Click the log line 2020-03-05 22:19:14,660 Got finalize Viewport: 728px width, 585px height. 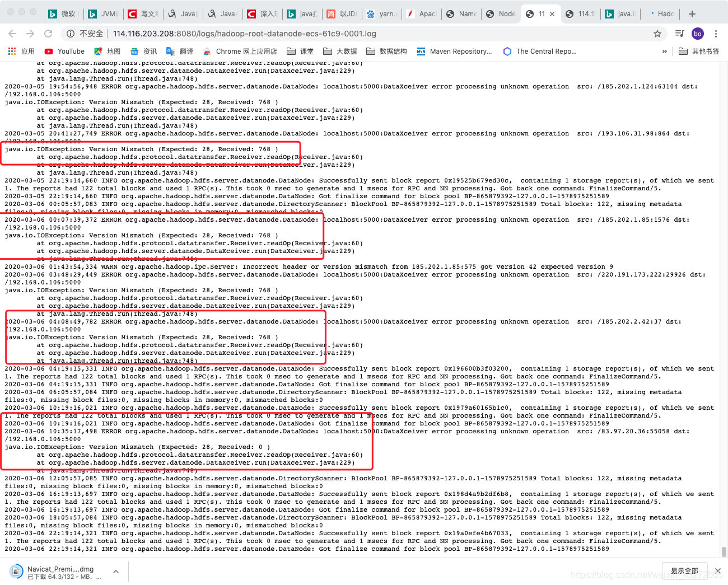307,196
